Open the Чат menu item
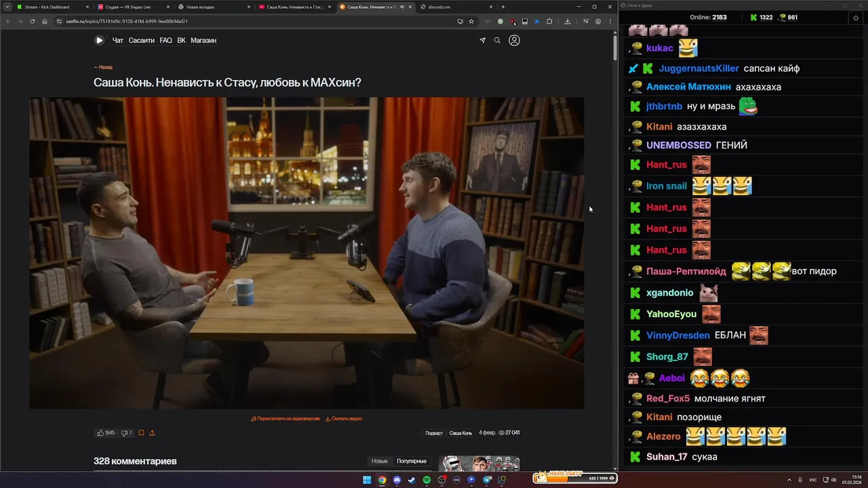 point(118,40)
